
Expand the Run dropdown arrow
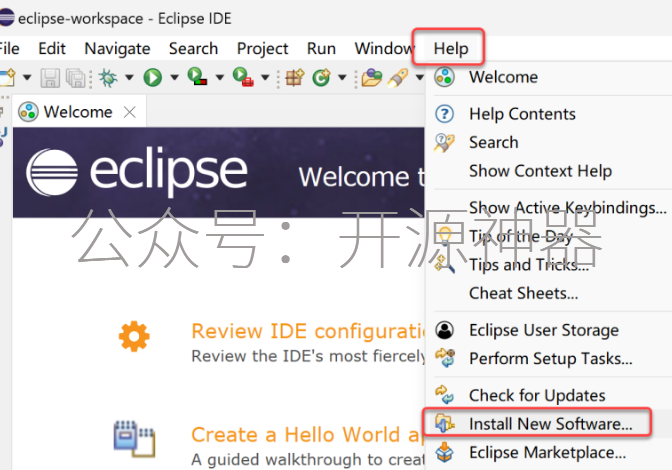pos(174,78)
